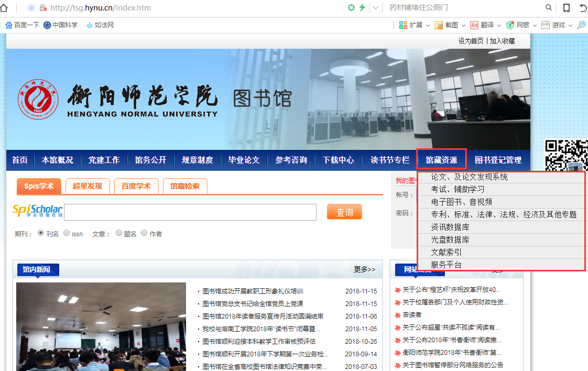The image size is (588, 371).
Task: Click the browser home icon
Action: (4, 7)
